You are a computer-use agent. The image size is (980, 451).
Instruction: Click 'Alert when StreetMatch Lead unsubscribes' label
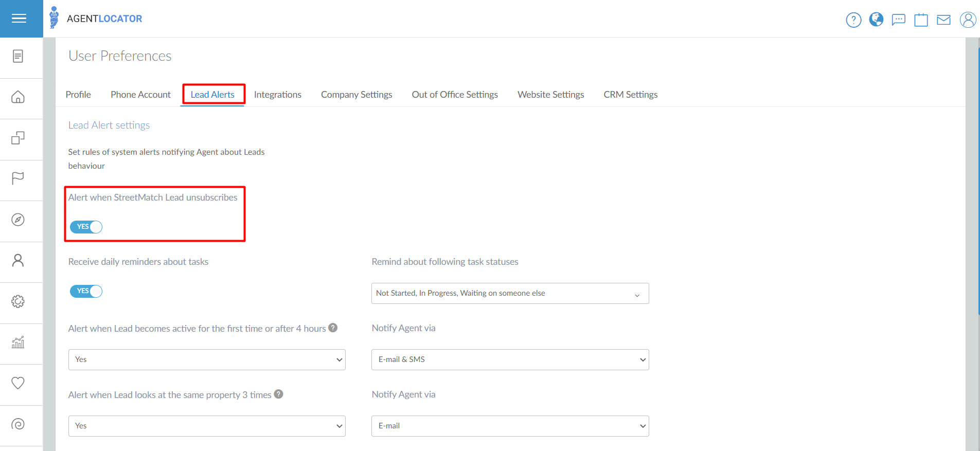pos(153,197)
